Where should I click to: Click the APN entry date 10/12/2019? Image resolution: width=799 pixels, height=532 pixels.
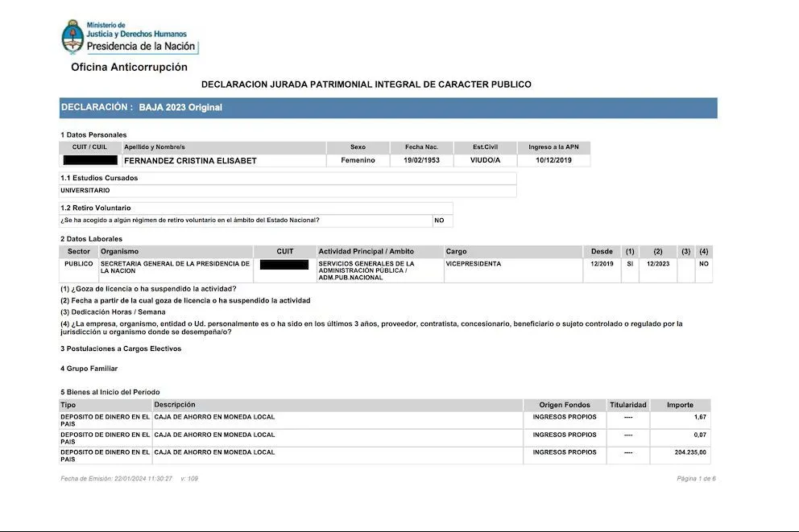coord(552,161)
